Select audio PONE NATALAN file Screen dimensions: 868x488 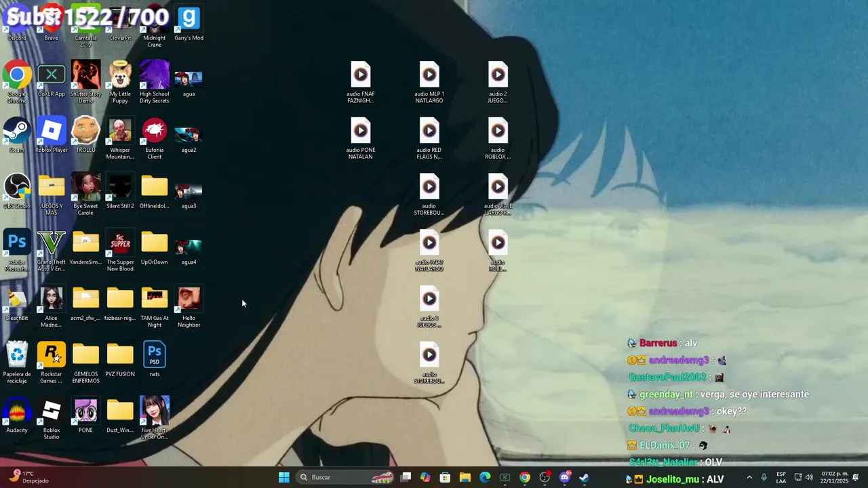tap(361, 138)
